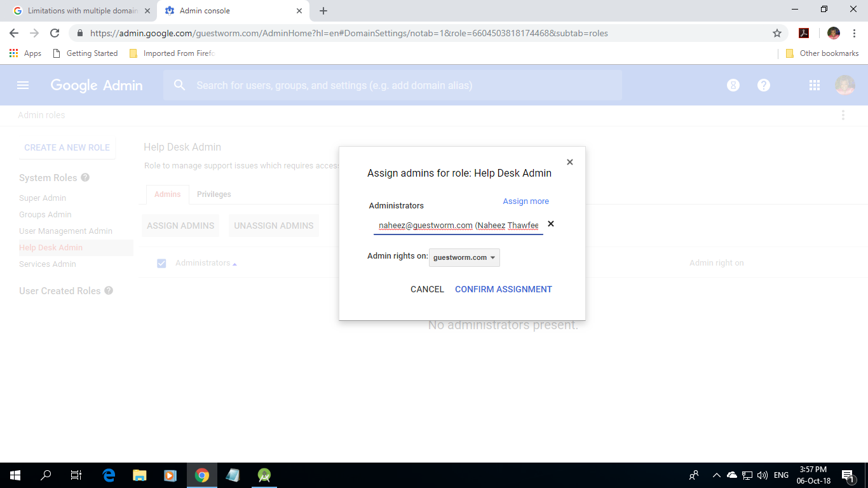Open Other bookmarks folder

point(822,53)
